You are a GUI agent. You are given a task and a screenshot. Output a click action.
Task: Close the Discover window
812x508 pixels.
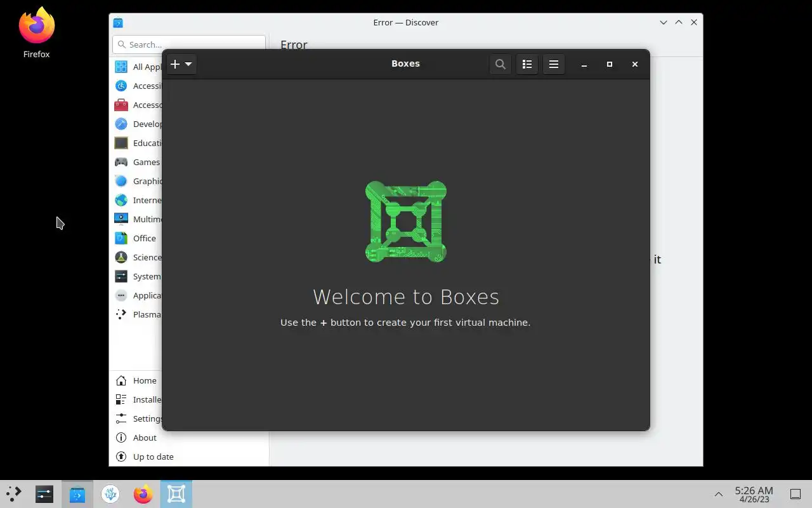(694, 22)
